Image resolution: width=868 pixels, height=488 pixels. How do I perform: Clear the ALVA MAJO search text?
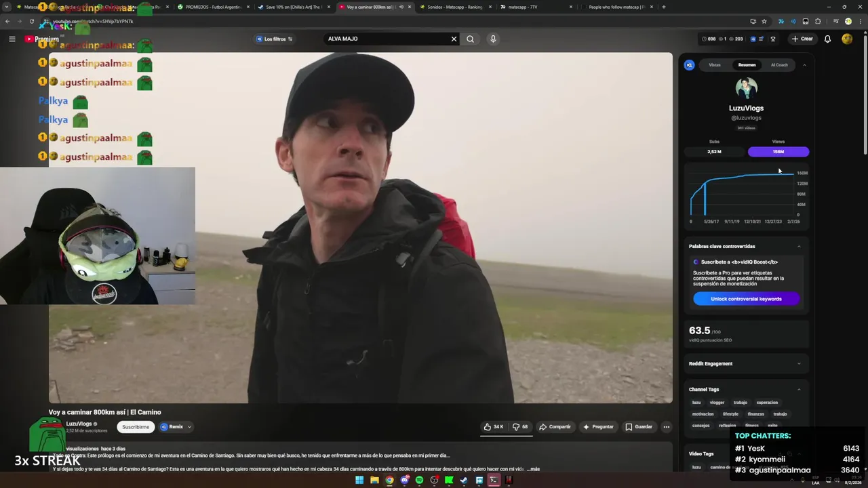454,39
